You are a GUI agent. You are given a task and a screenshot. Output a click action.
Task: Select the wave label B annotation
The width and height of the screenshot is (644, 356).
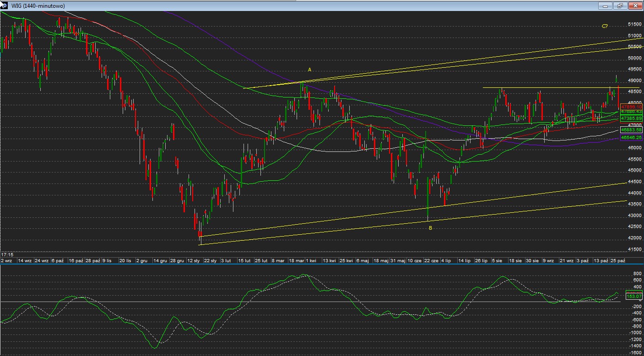[430, 227]
